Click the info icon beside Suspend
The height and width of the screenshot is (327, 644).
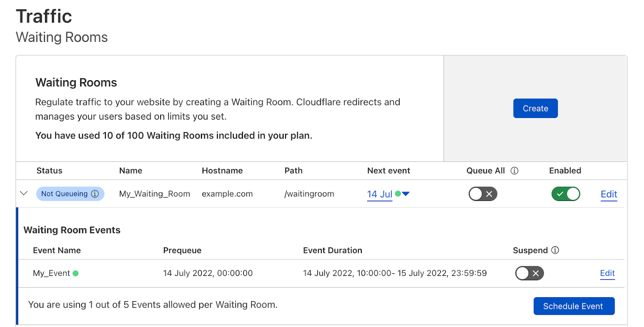click(555, 250)
